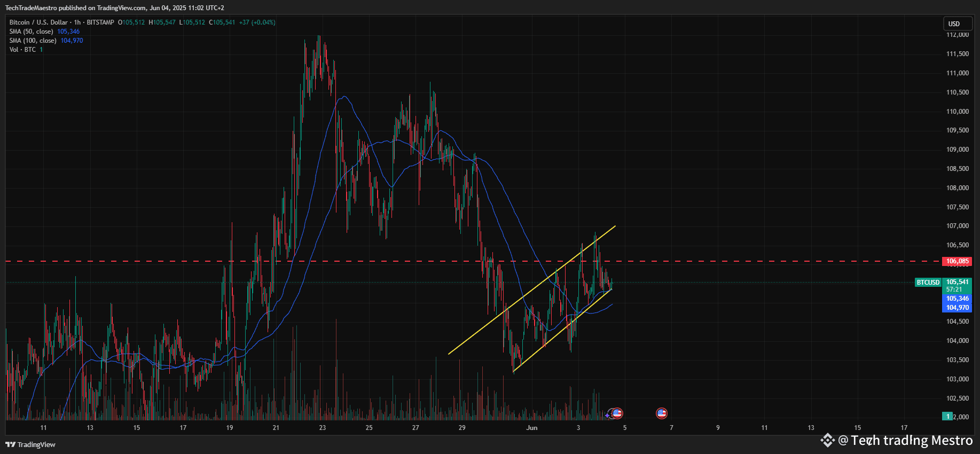Click the 19 date label on the time axis
Image resolution: width=980 pixels, height=454 pixels.
tap(230, 428)
